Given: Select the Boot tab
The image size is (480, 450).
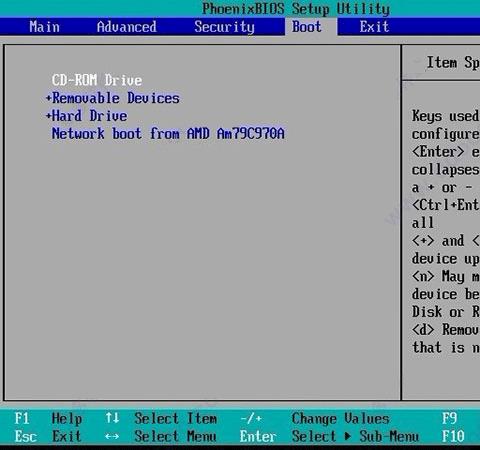Looking at the screenshot, I should click(307, 27).
